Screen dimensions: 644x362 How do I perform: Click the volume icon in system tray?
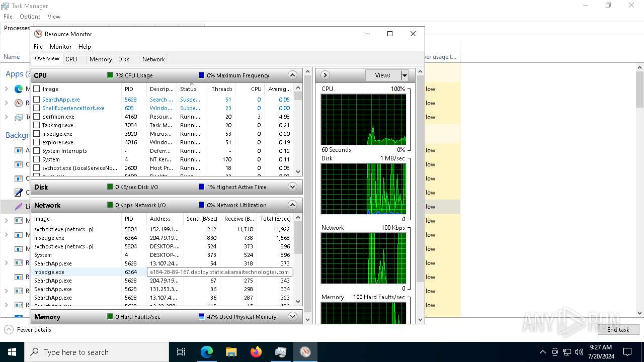(579, 352)
